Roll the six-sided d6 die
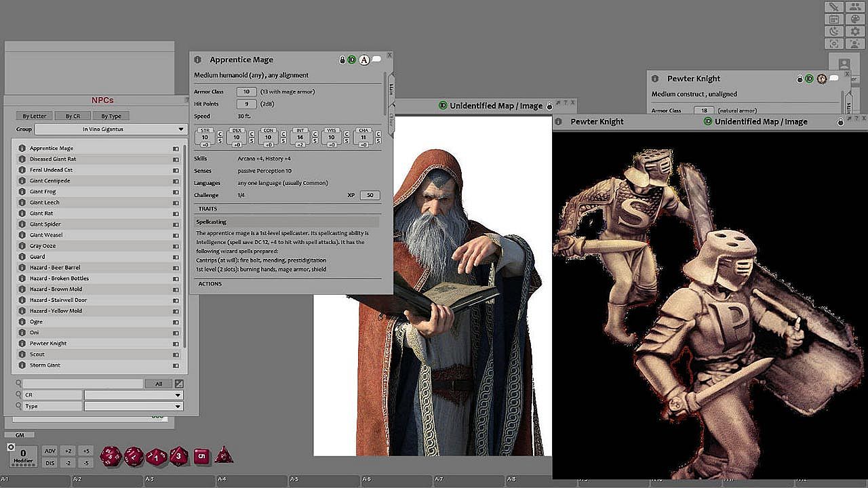Viewport: 868px width, 488px height. 201,456
